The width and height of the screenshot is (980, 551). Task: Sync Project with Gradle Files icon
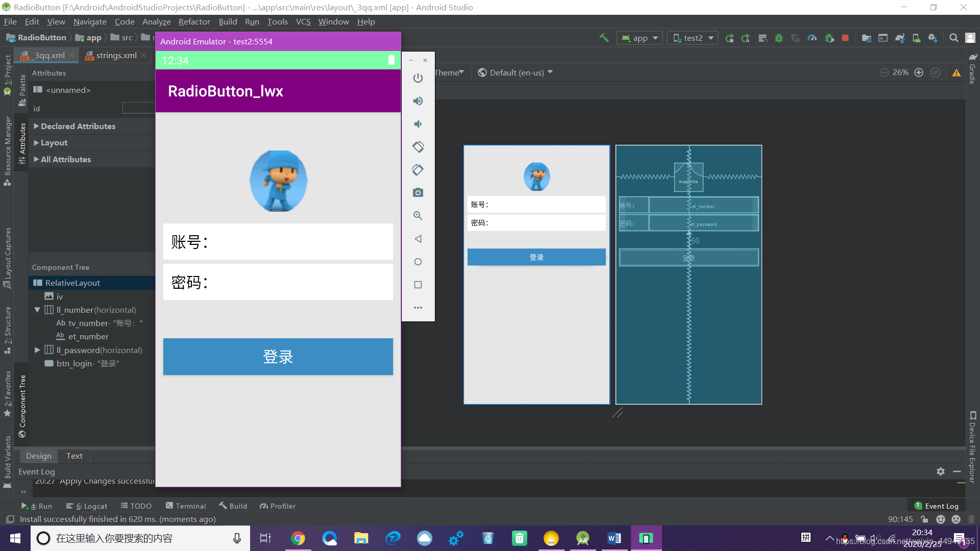(900, 38)
